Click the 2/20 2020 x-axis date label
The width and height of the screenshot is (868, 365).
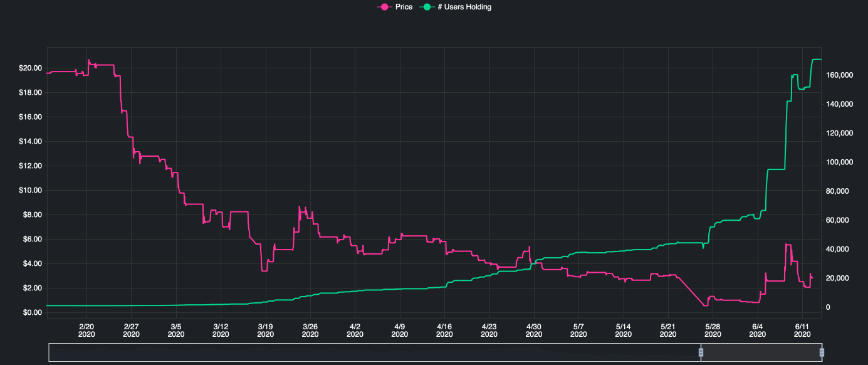[x=86, y=331]
